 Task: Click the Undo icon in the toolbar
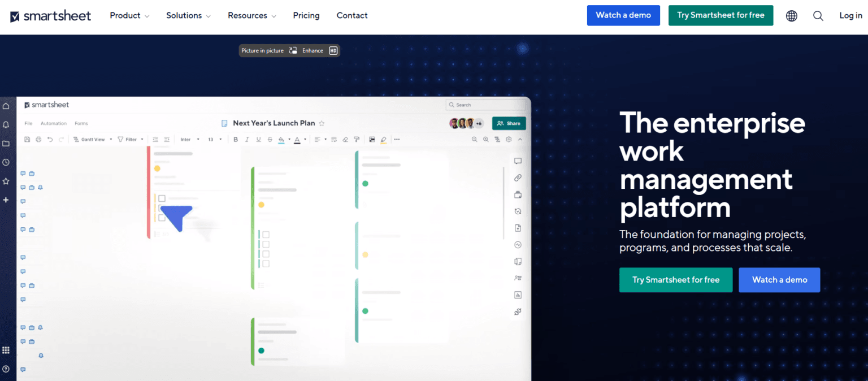50,139
